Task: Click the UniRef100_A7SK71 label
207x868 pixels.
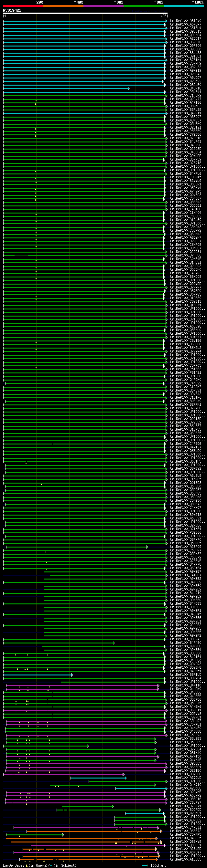Action: click(186, 806)
